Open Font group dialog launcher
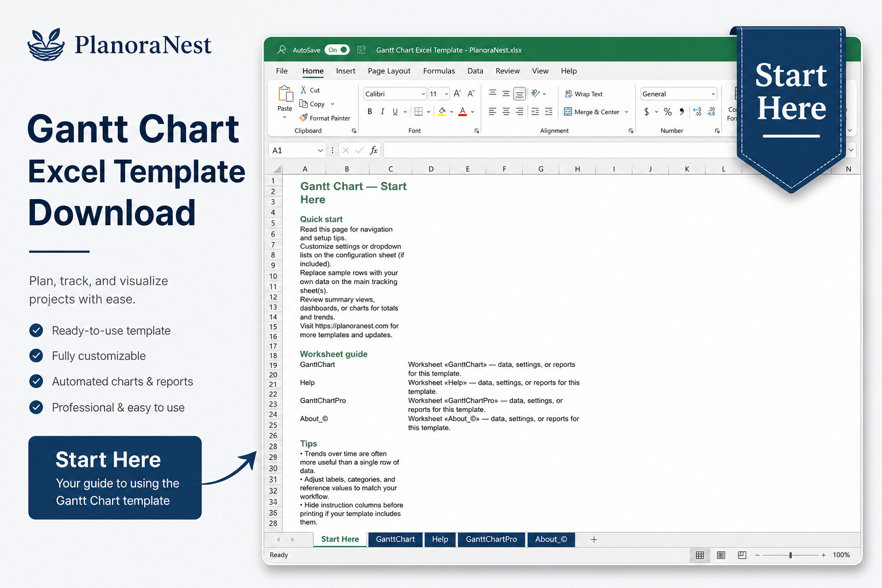The image size is (882, 588). click(x=477, y=131)
